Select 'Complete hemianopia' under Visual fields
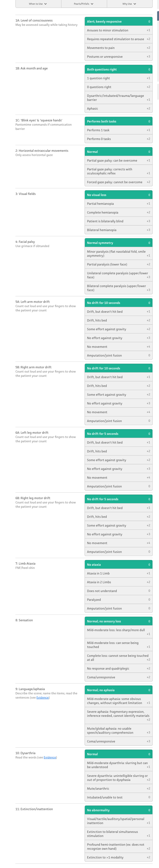 coord(118,212)
